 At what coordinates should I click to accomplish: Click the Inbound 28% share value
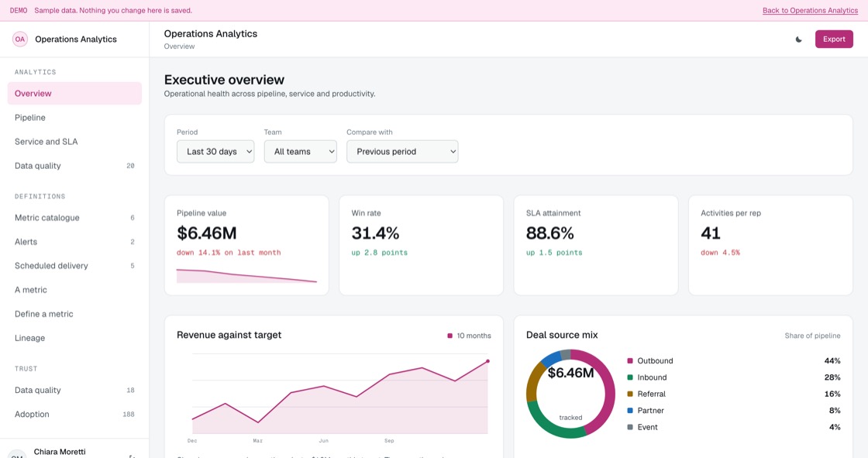pyautogui.click(x=832, y=377)
